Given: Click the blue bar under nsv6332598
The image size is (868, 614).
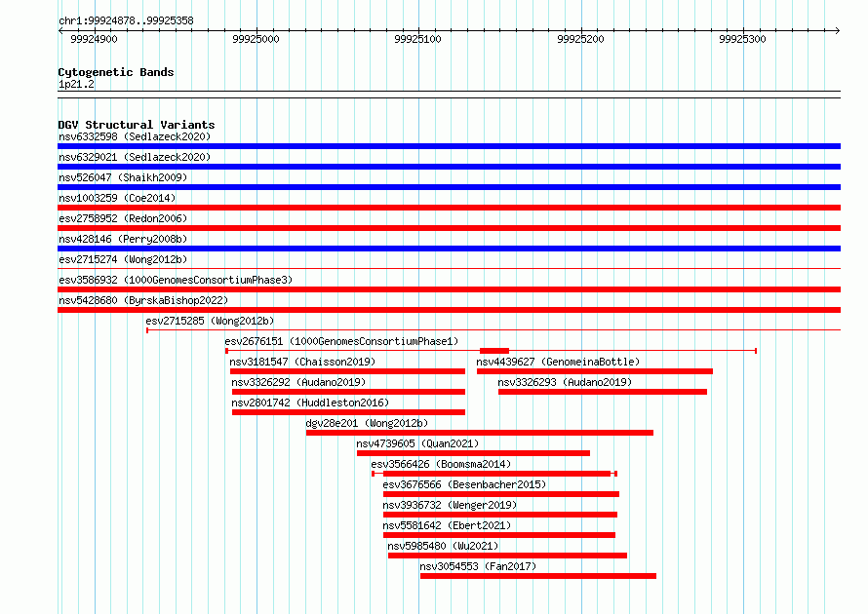Looking at the screenshot, I should click(x=449, y=146).
